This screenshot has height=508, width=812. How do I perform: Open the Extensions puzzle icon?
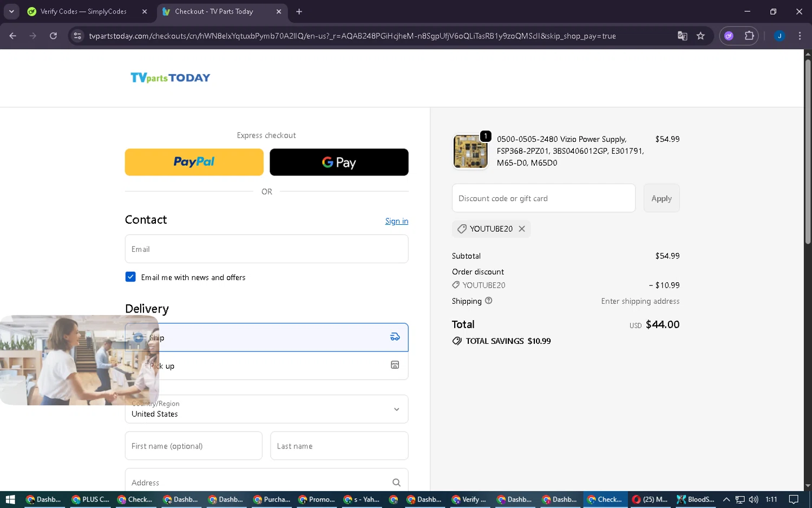[x=749, y=36]
